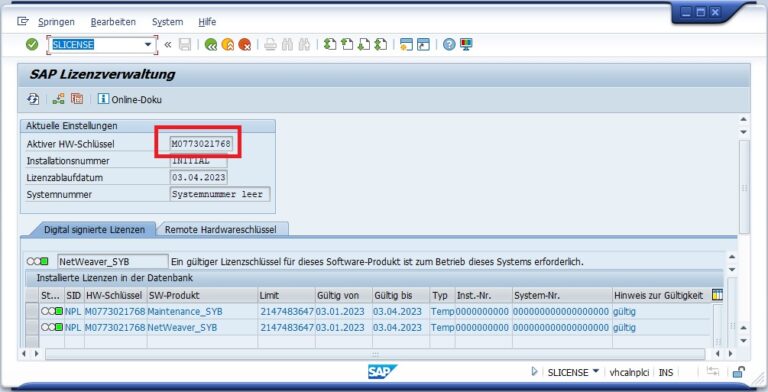
Task: Click the license message area's scroll-up arrow
Action: (732, 257)
